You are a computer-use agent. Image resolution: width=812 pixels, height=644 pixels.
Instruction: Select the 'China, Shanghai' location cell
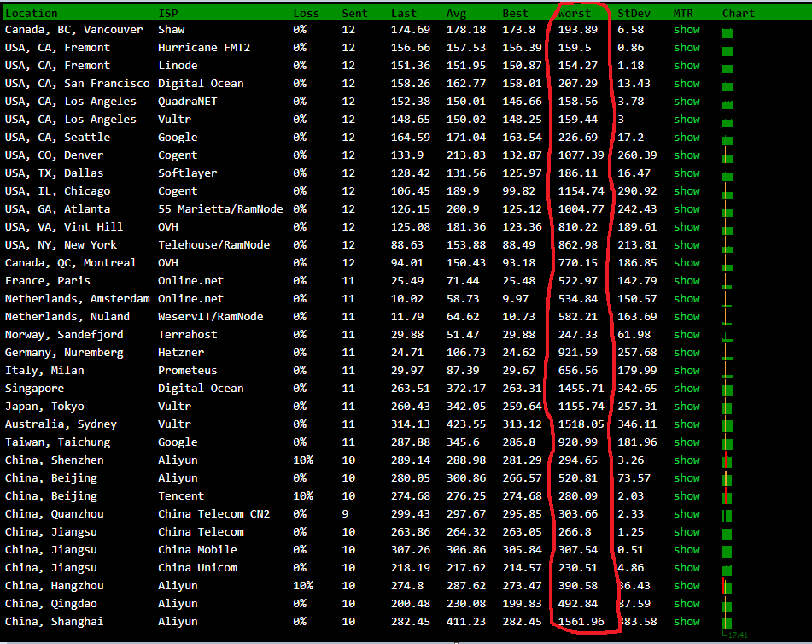tap(54, 622)
